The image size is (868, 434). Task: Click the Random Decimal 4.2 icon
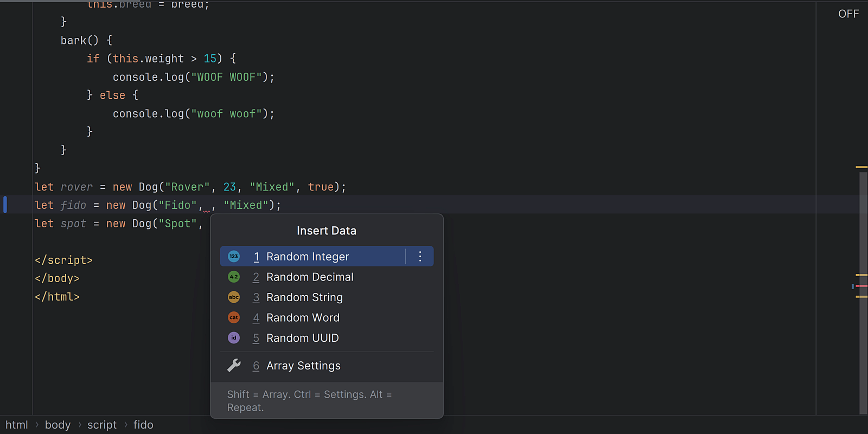point(234,277)
